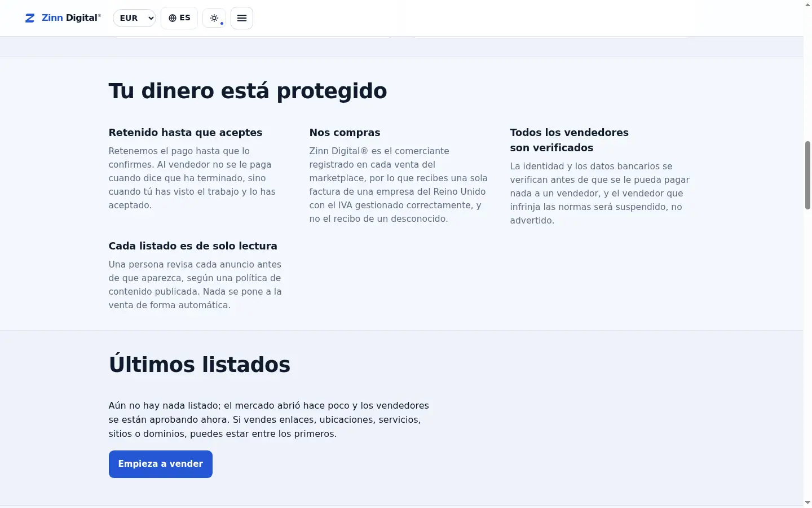This screenshot has height=508, width=812.
Task: Click the Últimos listados heading
Action: [200, 365]
